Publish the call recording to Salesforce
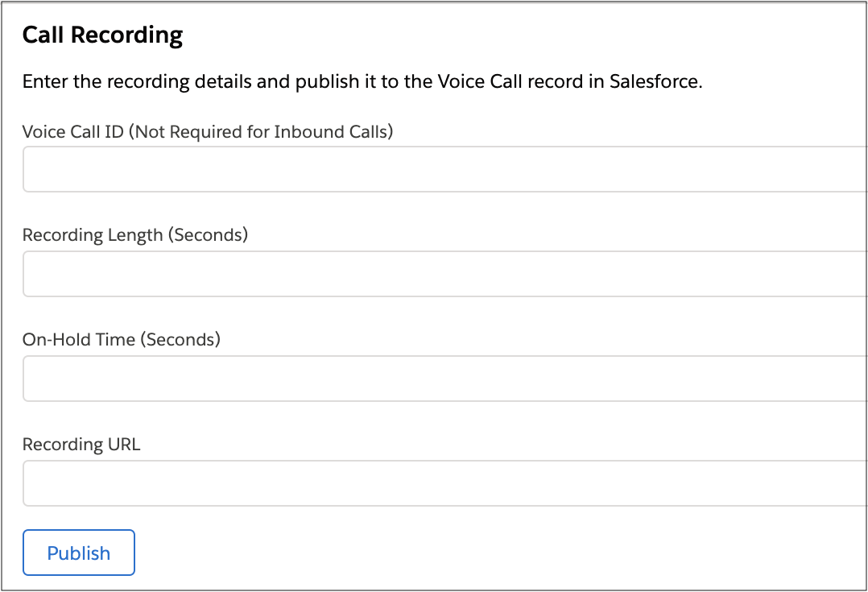The width and height of the screenshot is (868, 592). pos(78,553)
